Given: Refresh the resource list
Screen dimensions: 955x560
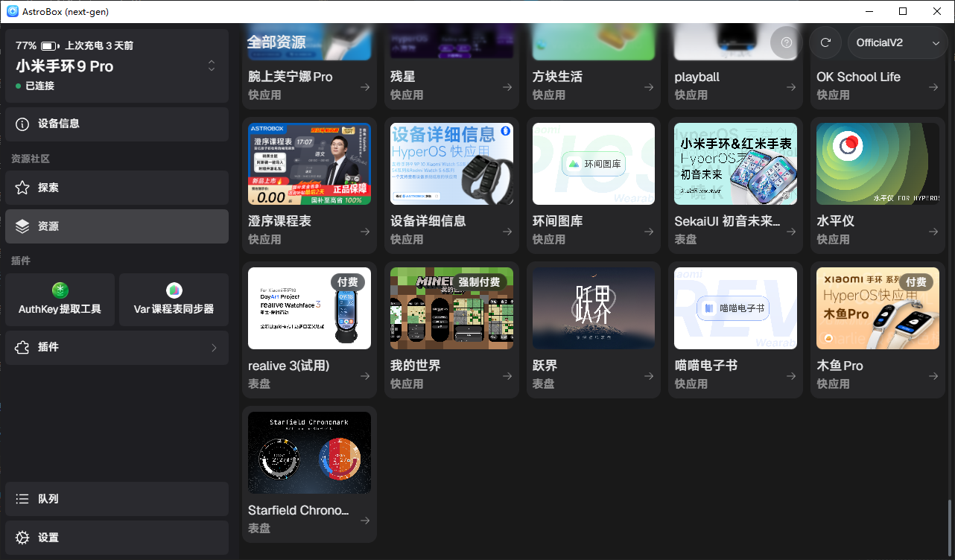Looking at the screenshot, I should coord(825,42).
